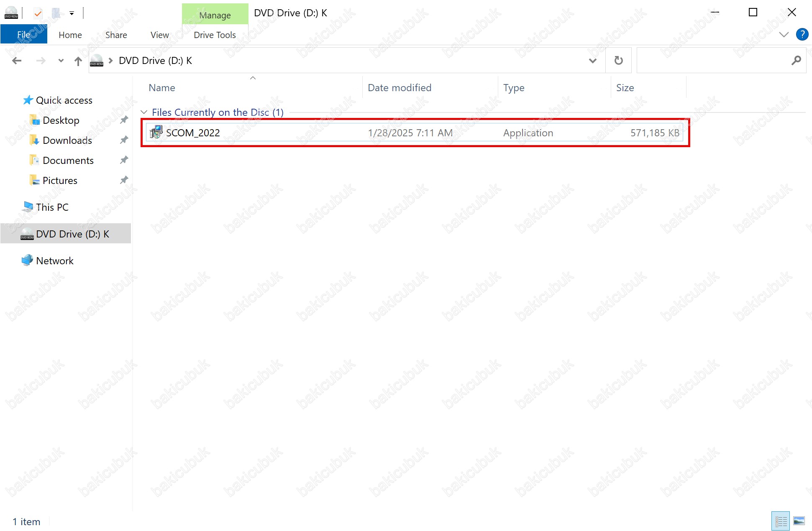Viewport: 812px width, 531px height.
Task: Open Customize Quick Access Toolbar dropdown
Action: click(72, 13)
